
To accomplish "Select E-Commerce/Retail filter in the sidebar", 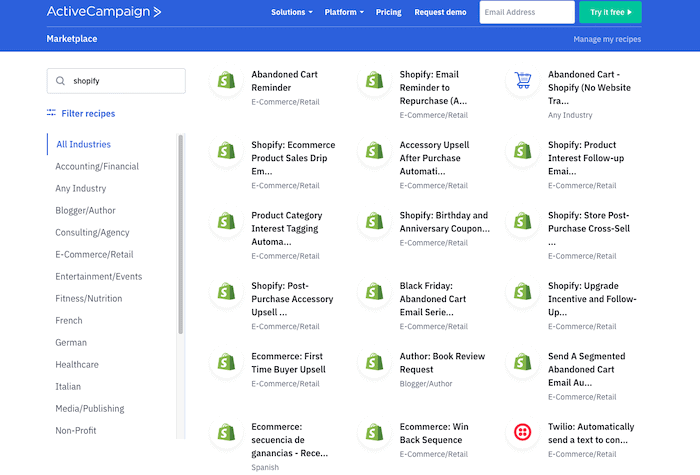I will click(94, 254).
